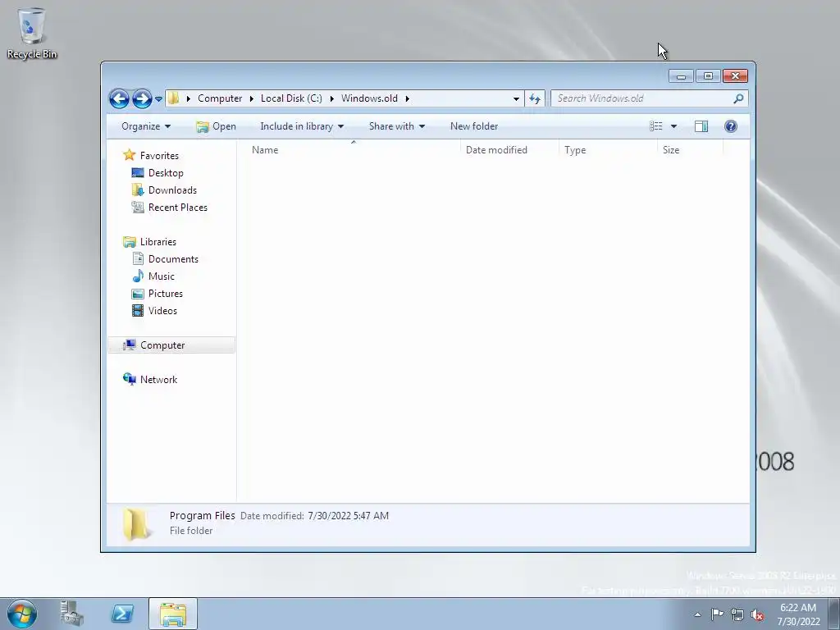Sort by the Type column header
Screen dimensions: 840x630
coord(609,150)
